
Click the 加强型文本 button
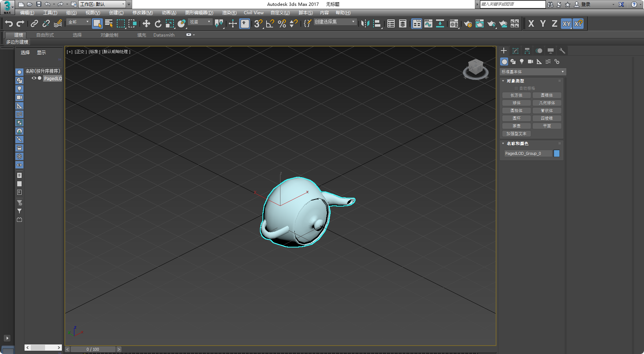pyautogui.click(x=517, y=134)
